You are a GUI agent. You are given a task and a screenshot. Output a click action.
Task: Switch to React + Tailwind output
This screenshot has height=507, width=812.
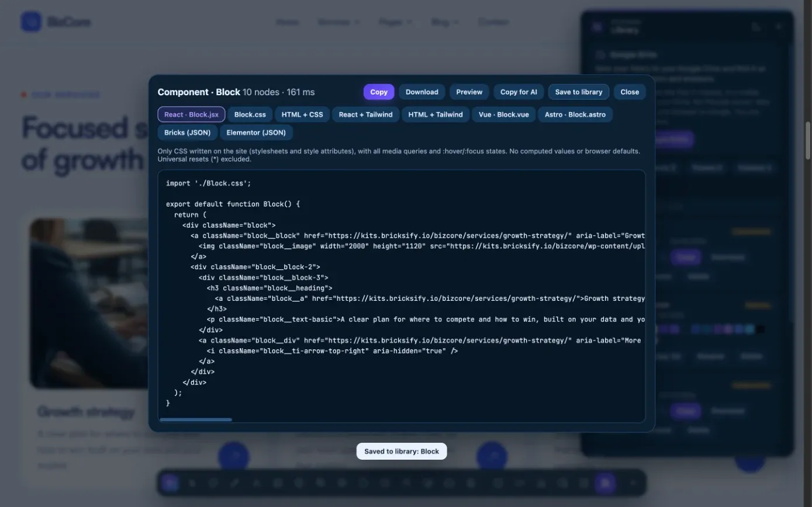[x=366, y=114]
